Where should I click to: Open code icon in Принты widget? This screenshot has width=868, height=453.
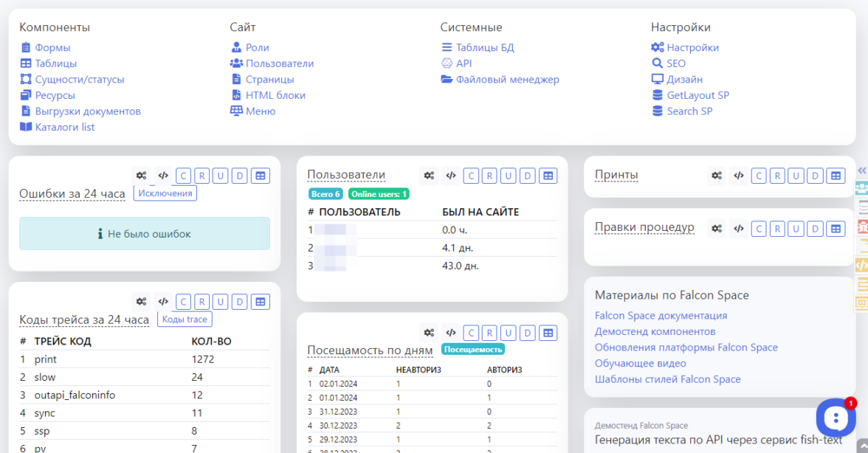point(738,176)
